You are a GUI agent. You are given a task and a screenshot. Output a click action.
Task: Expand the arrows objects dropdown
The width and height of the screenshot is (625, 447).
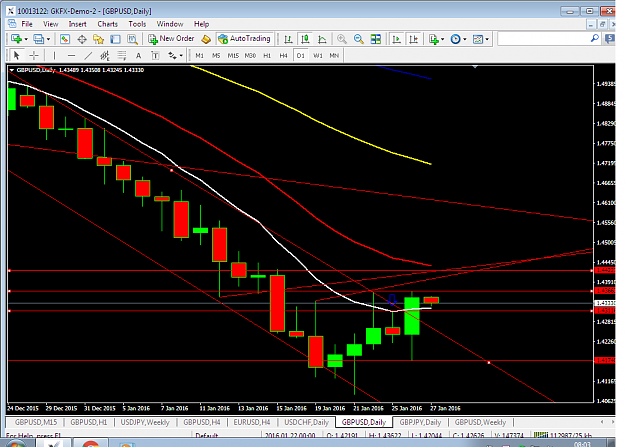[181, 55]
